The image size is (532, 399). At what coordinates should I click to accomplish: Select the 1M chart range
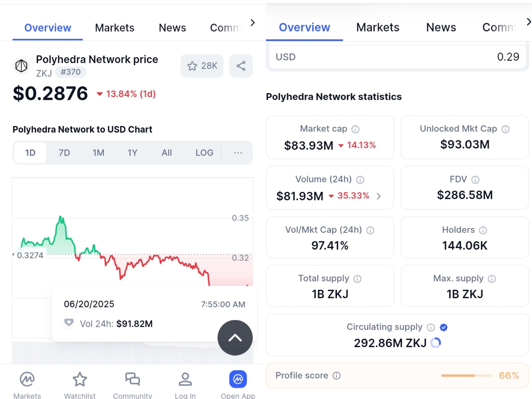point(98,153)
